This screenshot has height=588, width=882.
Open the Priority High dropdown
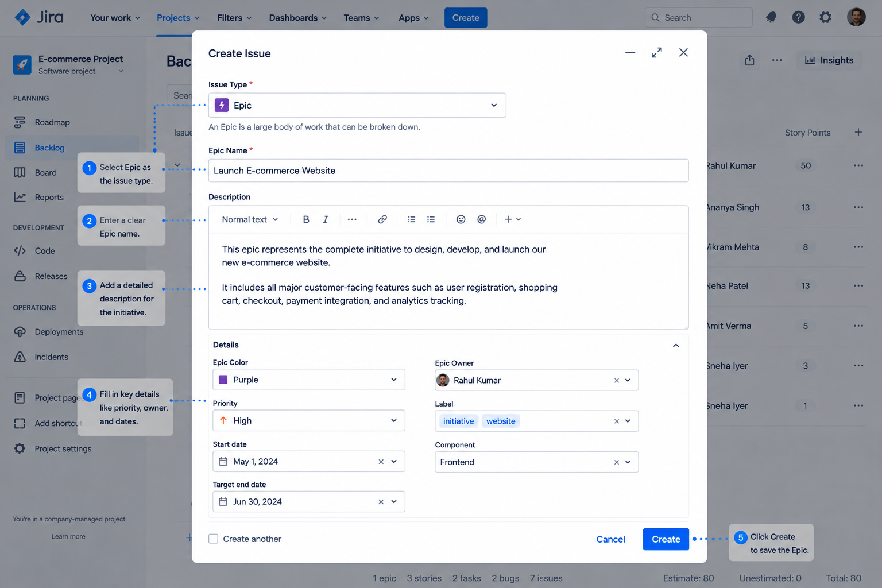309,420
